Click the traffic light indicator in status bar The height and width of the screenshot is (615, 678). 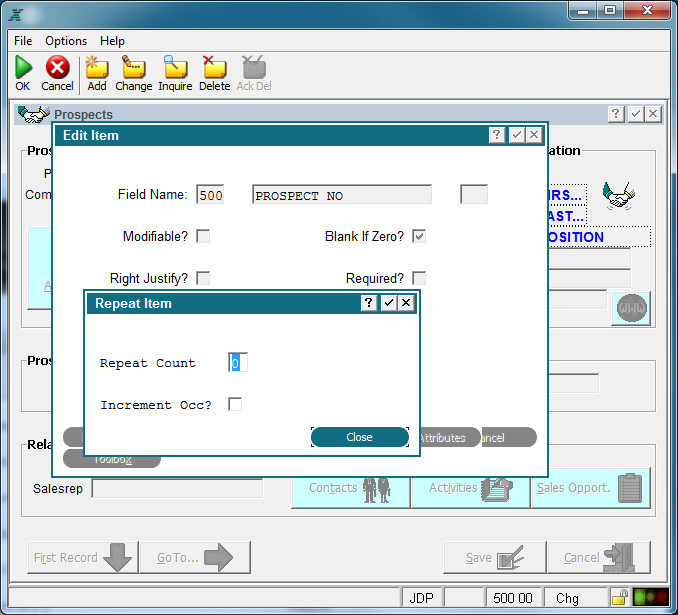point(651,598)
